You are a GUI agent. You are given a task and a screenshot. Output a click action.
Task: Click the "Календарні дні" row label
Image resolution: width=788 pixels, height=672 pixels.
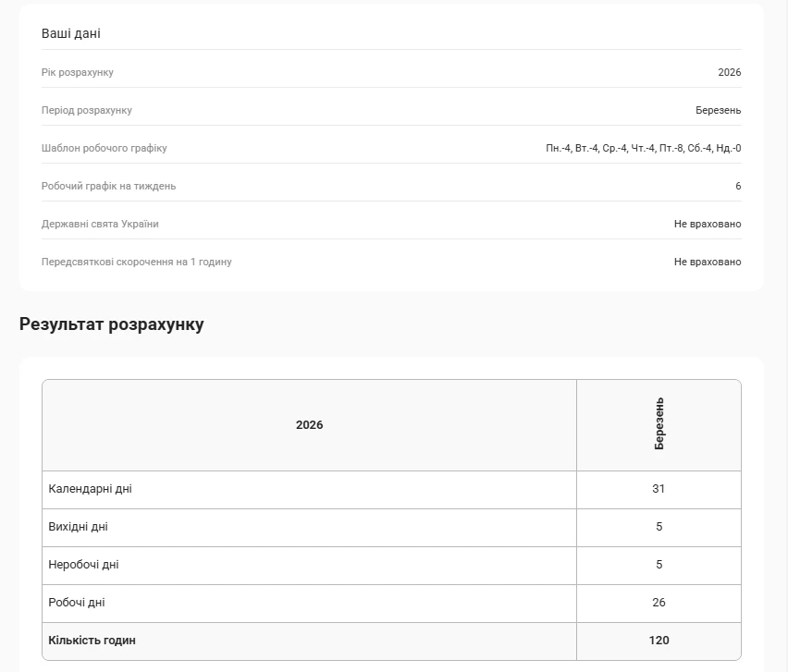[90, 489]
